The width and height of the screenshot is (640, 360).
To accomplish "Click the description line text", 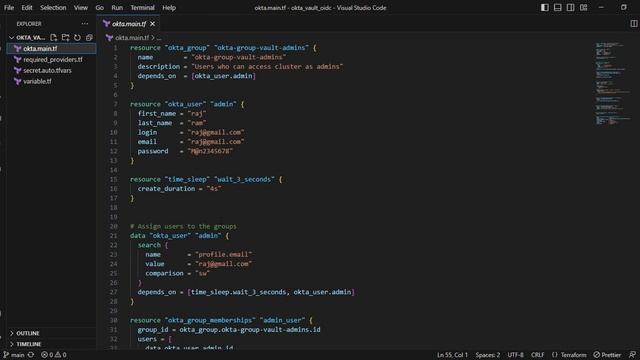I will coord(240,67).
